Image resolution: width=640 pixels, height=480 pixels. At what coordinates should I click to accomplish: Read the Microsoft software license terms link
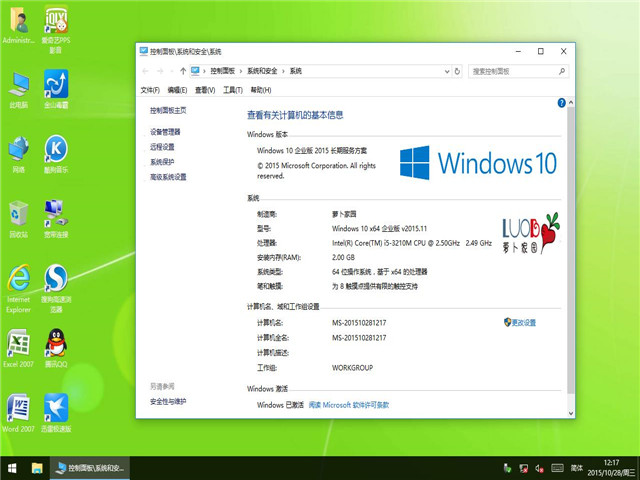click(349, 405)
